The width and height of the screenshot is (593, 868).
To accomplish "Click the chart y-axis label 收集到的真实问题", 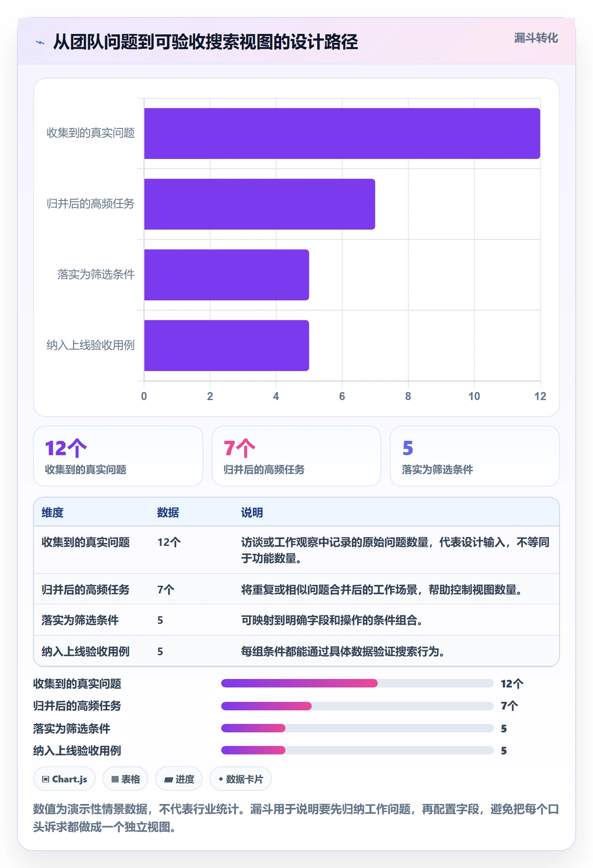I will (x=91, y=133).
